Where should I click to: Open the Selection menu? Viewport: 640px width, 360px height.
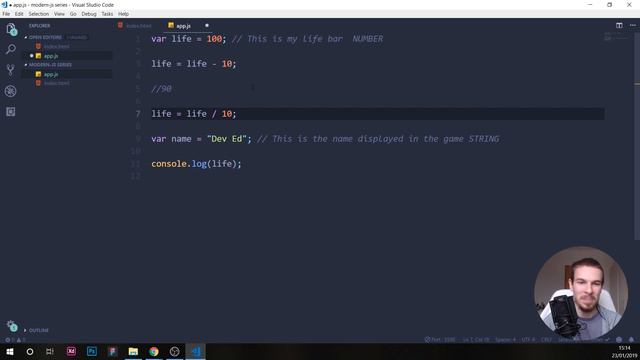[x=39, y=14]
